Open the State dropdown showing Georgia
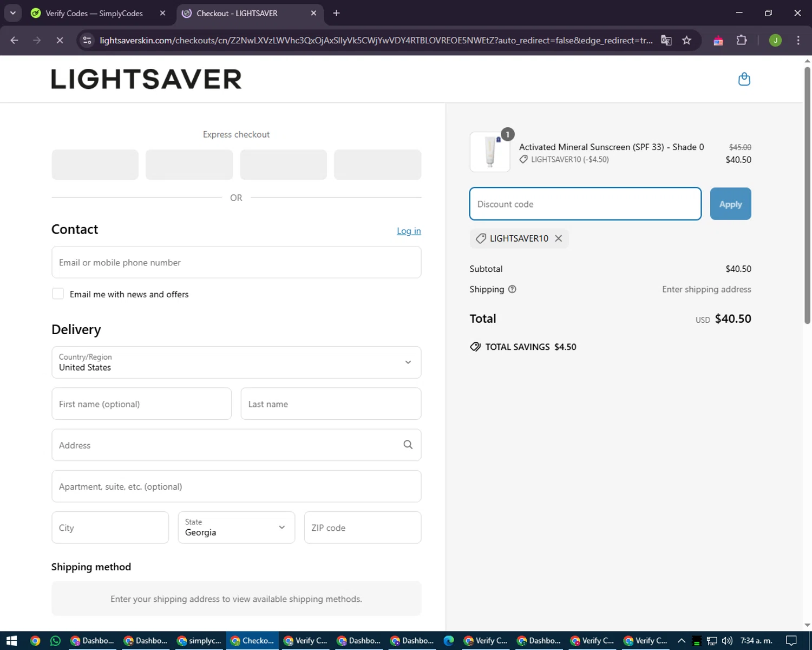This screenshot has height=650, width=812. click(237, 528)
